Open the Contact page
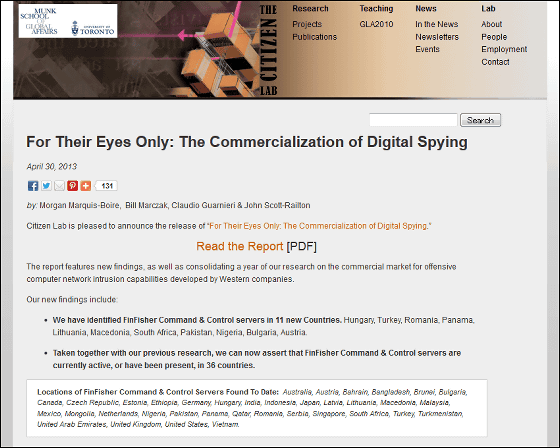 click(x=495, y=62)
